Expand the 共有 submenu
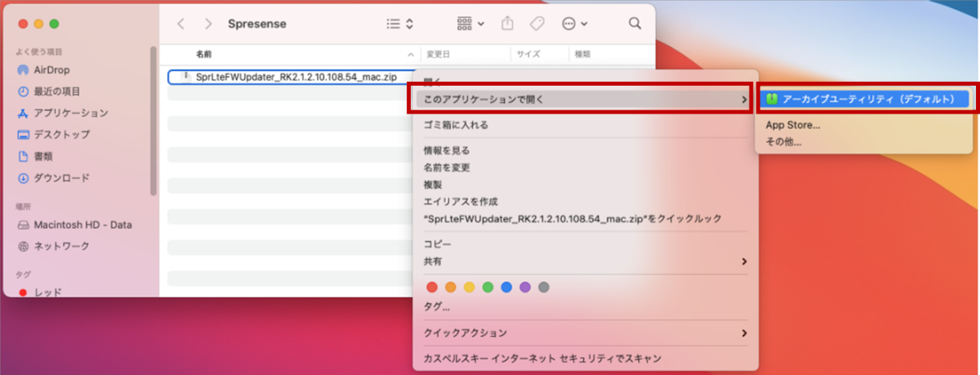This screenshot has width=980, height=375. point(584,261)
